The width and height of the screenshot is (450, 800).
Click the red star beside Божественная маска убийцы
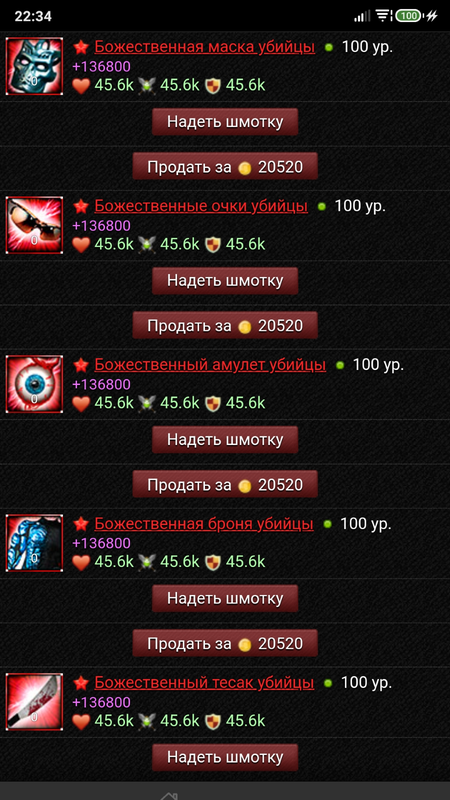point(81,47)
